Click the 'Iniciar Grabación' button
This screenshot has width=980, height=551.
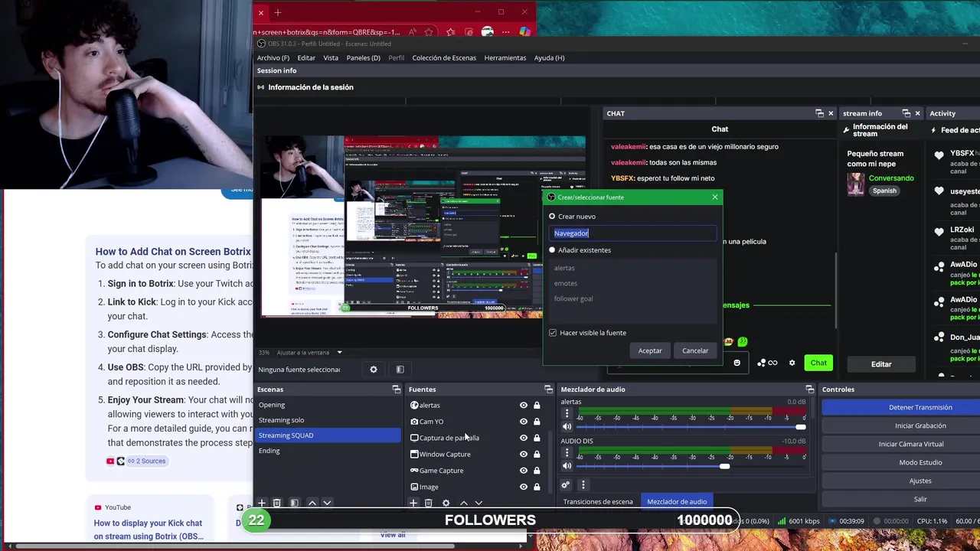coord(920,425)
